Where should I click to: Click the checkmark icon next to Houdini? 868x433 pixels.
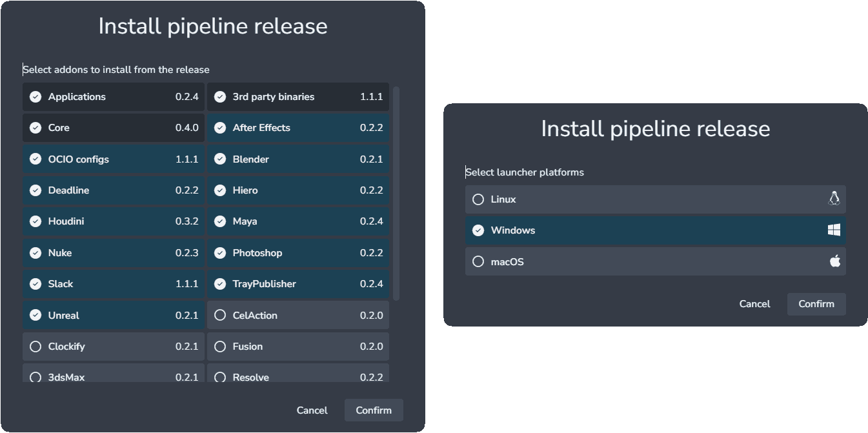tap(35, 221)
